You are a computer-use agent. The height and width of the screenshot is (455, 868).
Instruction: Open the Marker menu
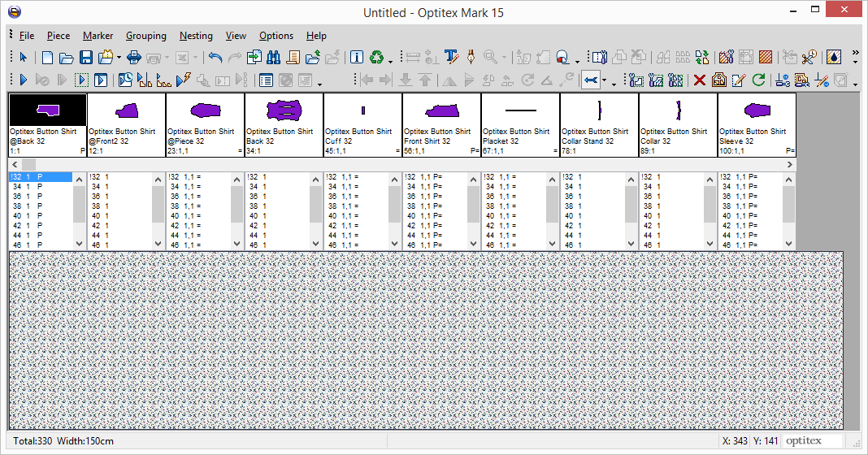click(98, 36)
